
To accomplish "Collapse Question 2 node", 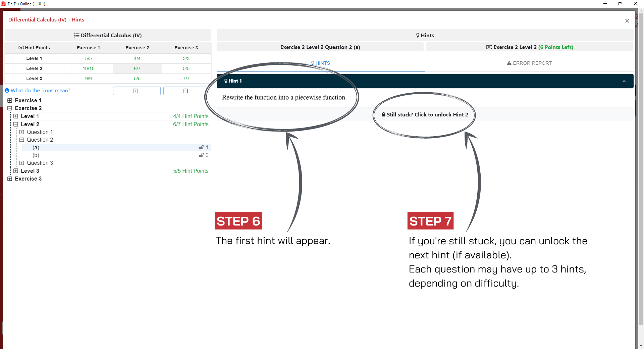I will click(x=22, y=140).
